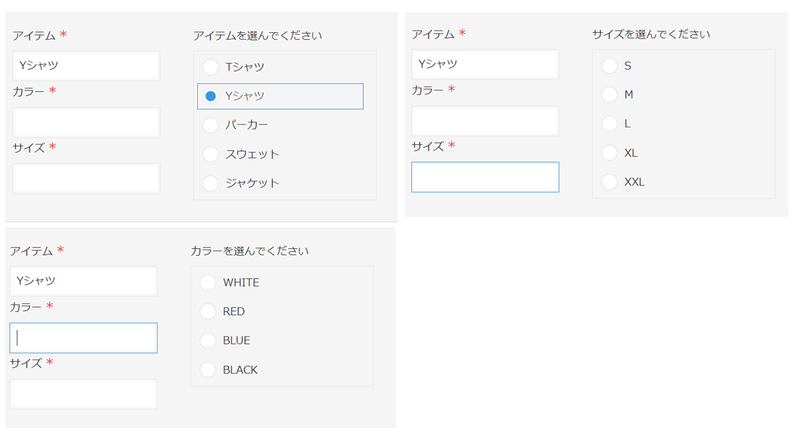Select the M size option
This screenshot has height=437, width=800.
[x=609, y=94]
